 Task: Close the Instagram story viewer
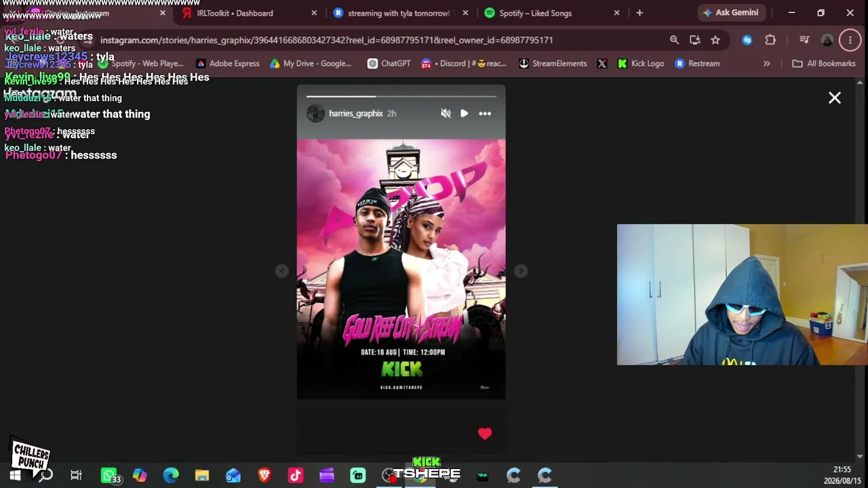[x=835, y=98]
